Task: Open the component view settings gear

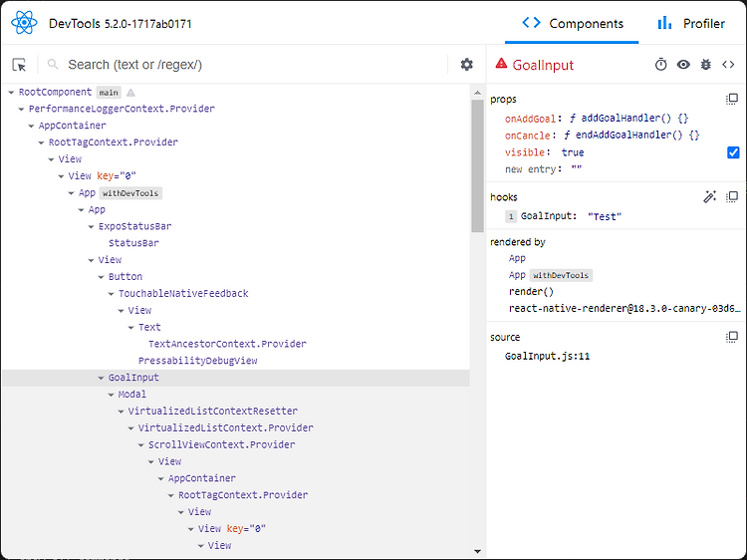Action: 466,65
